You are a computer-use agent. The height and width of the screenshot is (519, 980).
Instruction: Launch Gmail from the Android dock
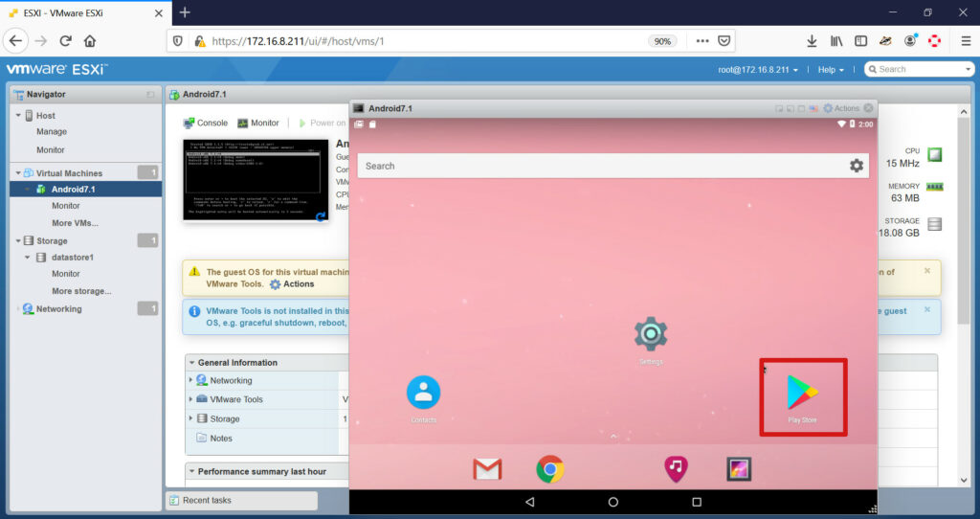pos(487,469)
